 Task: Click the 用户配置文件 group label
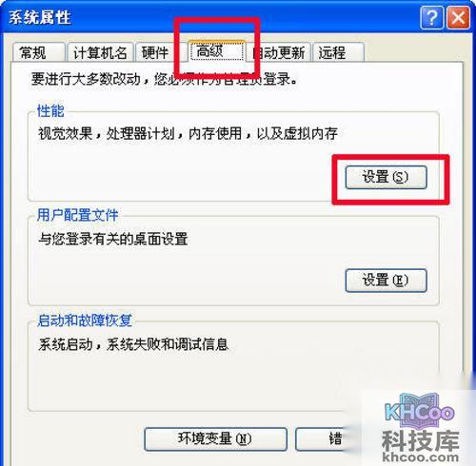tap(77, 215)
